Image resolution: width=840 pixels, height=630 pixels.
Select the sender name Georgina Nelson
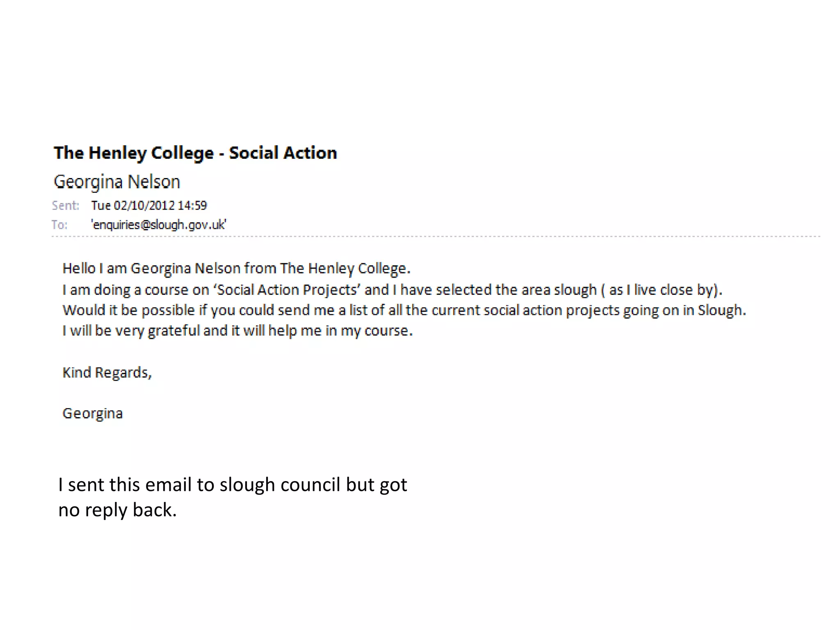point(117,182)
